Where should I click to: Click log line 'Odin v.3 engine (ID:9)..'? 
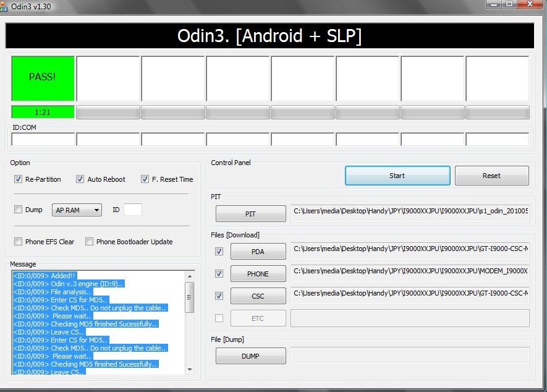click(x=69, y=284)
